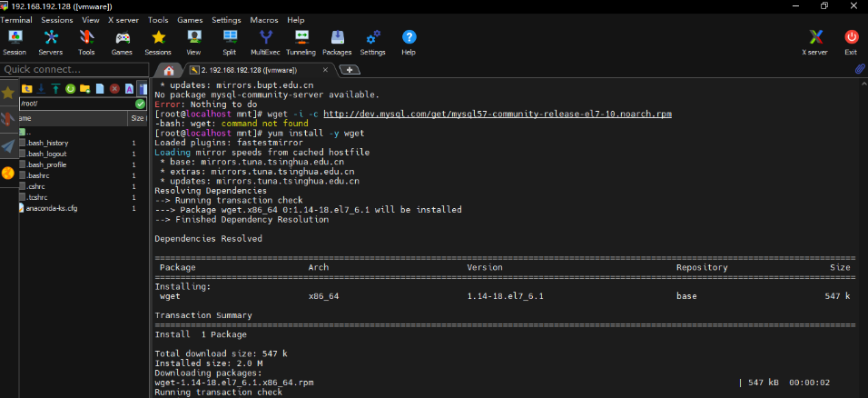Open a new tab with the plus button
The image size is (868, 398).
click(x=349, y=70)
